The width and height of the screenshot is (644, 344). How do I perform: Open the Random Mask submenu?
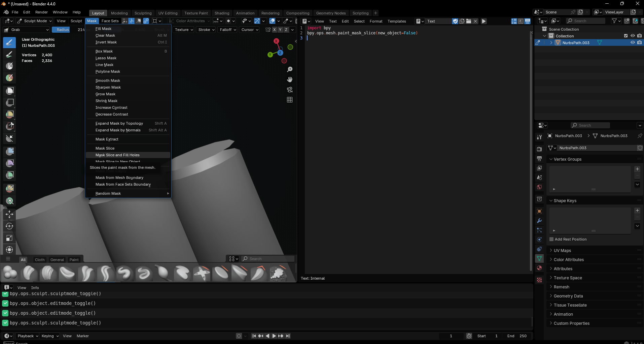[x=128, y=193]
